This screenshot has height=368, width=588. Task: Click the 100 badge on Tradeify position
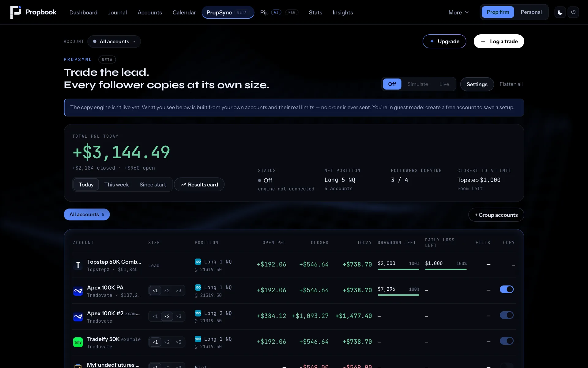click(198, 339)
